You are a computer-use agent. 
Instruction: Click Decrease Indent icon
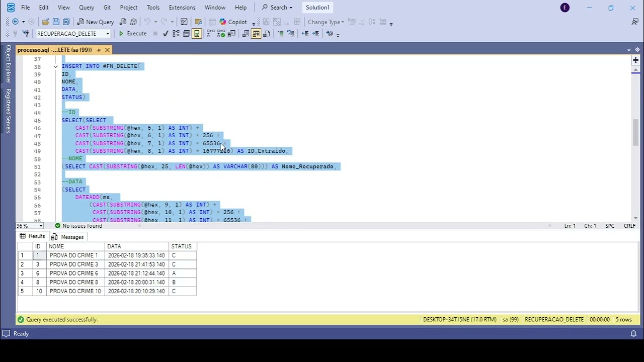point(305,34)
